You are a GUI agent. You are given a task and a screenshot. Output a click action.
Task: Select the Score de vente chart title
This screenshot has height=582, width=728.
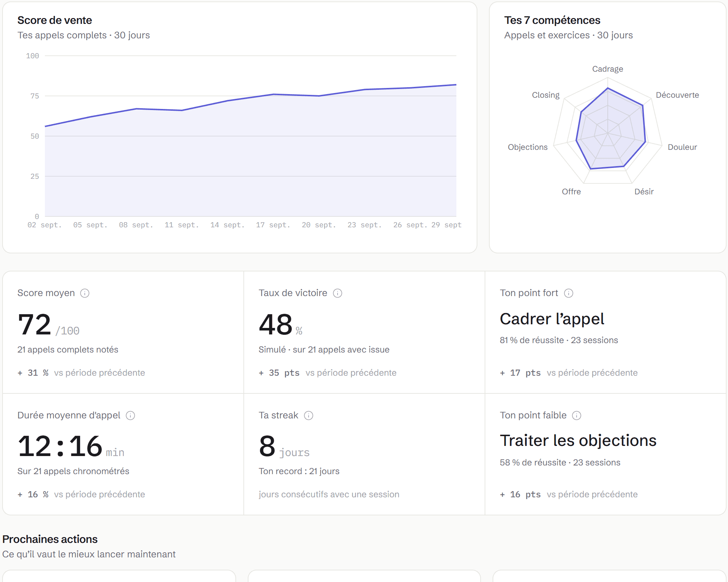click(x=55, y=20)
